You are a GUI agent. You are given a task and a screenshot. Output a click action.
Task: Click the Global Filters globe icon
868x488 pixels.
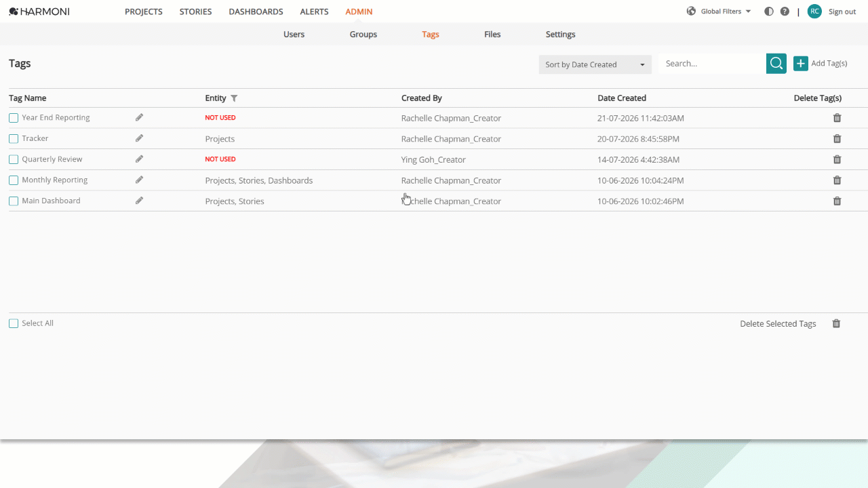pyautogui.click(x=692, y=11)
